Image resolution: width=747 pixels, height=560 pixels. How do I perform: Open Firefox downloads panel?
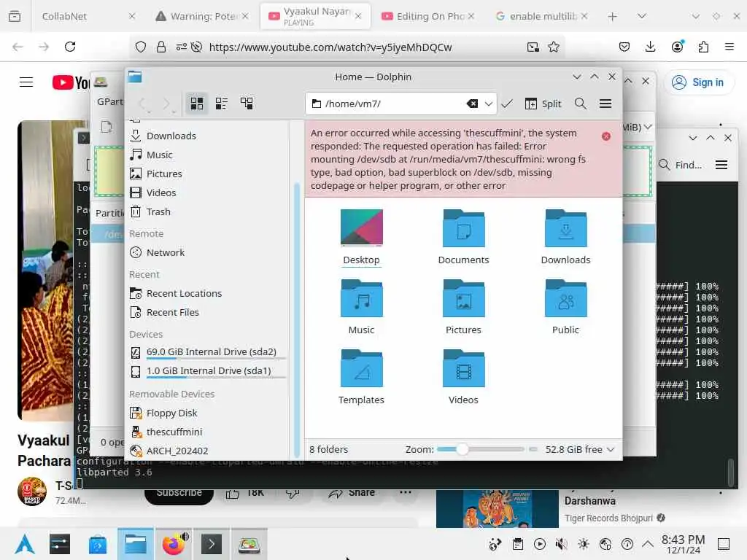point(650,47)
